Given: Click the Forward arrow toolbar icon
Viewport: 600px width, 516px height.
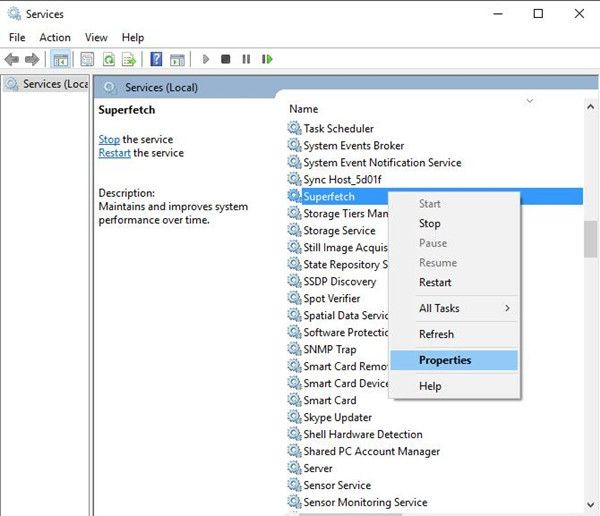Looking at the screenshot, I should pyautogui.click(x=33, y=60).
